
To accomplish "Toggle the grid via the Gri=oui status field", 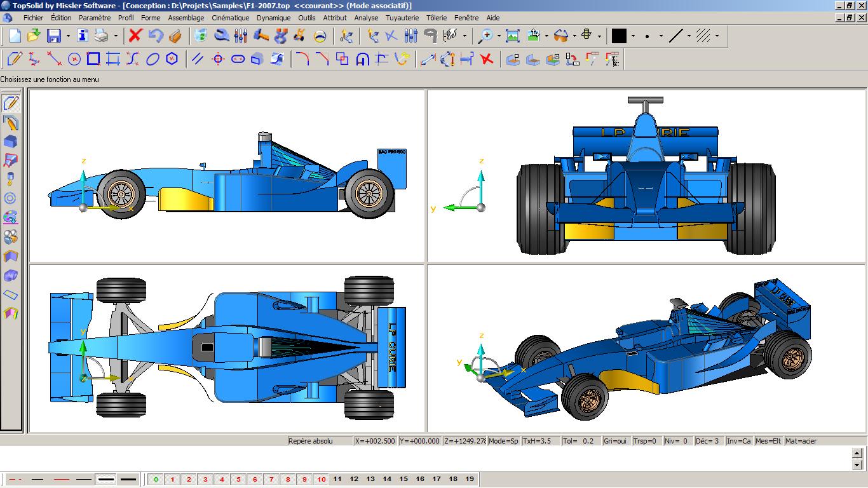I will pyautogui.click(x=615, y=441).
